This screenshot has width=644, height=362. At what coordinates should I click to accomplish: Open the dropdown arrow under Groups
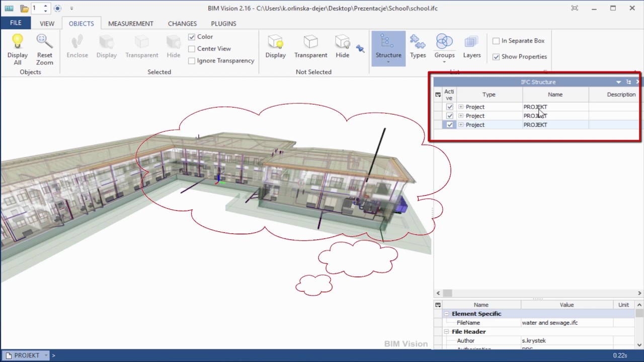click(x=444, y=62)
